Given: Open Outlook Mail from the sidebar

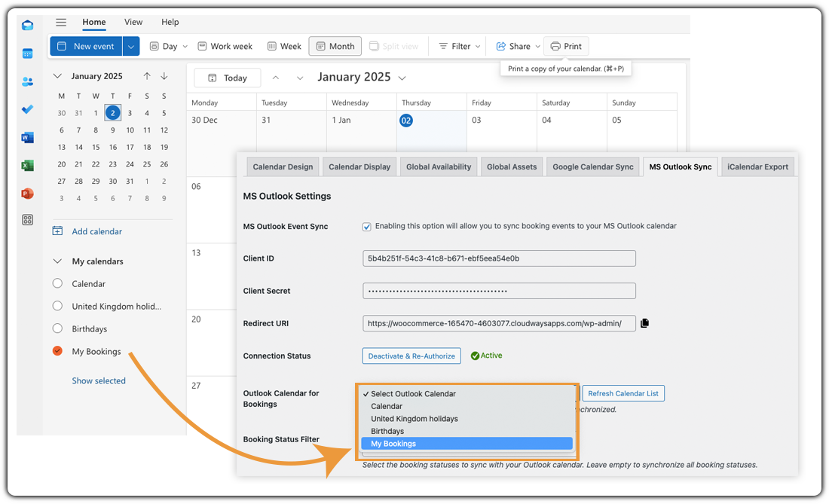Looking at the screenshot, I should (27, 25).
